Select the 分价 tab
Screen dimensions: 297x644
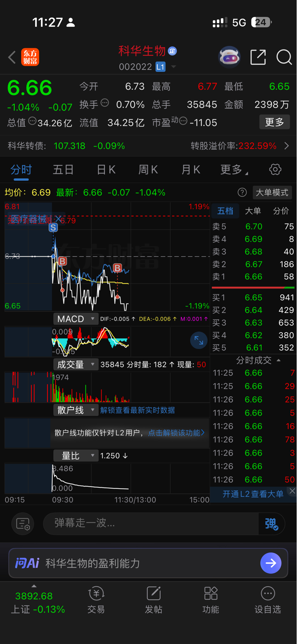pos(281,211)
